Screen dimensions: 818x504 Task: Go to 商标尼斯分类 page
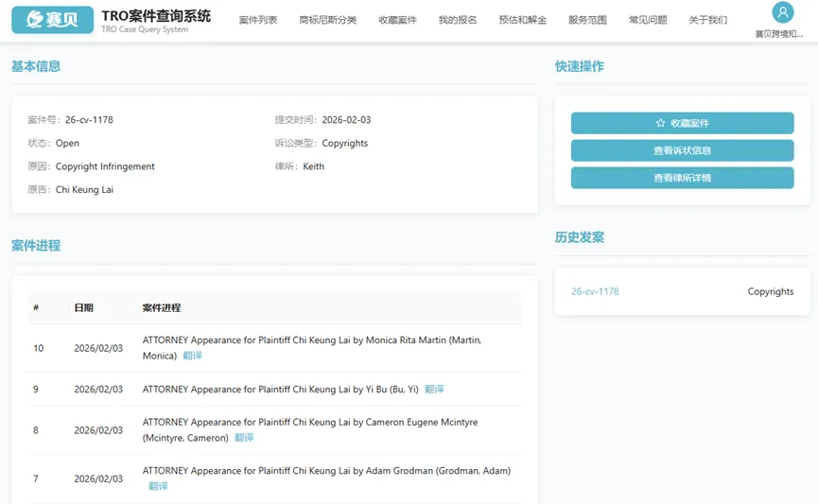(327, 20)
